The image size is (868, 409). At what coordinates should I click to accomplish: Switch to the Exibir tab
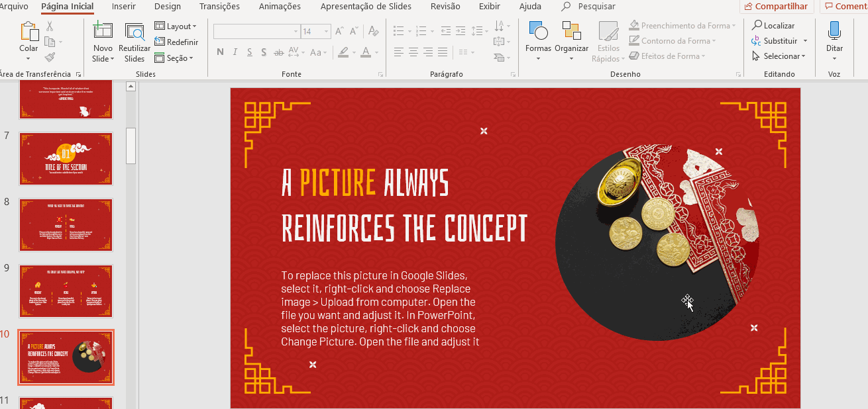click(x=490, y=7)
